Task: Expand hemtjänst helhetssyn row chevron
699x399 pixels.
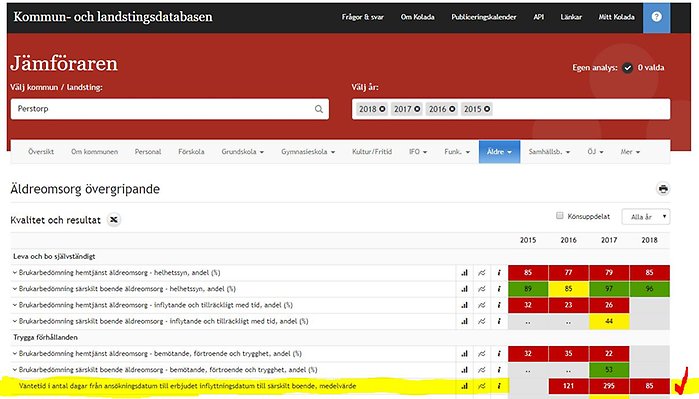Action: coord(15,272)
